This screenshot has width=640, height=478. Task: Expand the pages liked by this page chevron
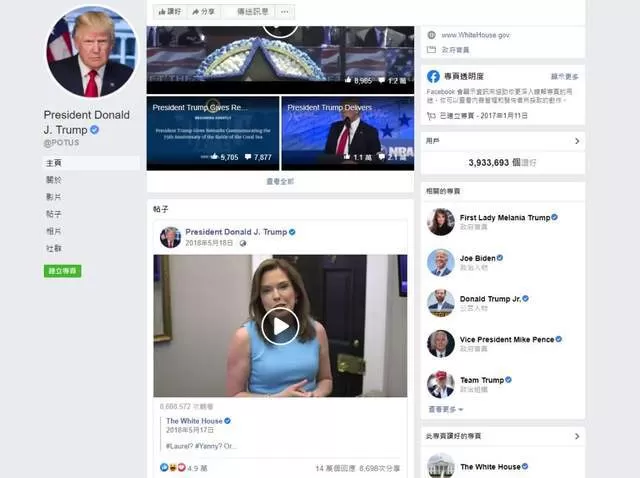[x=577, y=436]
